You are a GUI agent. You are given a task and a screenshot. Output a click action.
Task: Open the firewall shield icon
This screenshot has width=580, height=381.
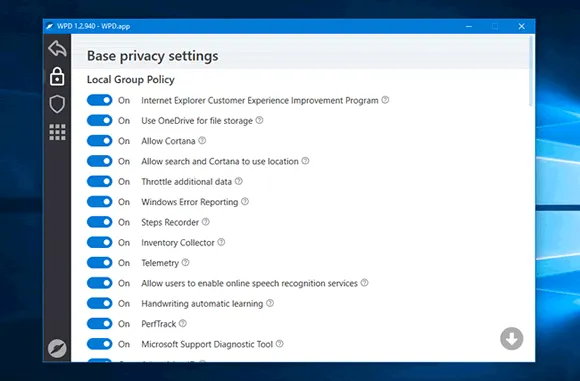click(x=57, y=104)
